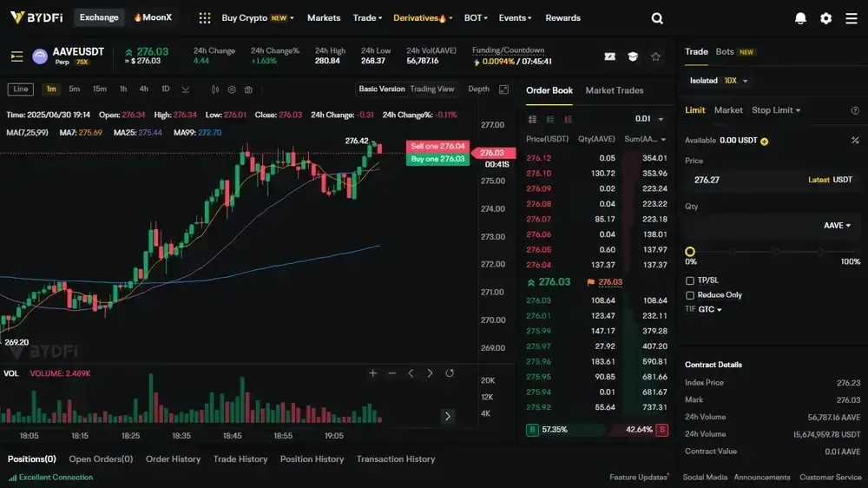Viewport: 868px width, 488px height.
Task: Open the tutorial graduation cap icon
Action: 633,56
